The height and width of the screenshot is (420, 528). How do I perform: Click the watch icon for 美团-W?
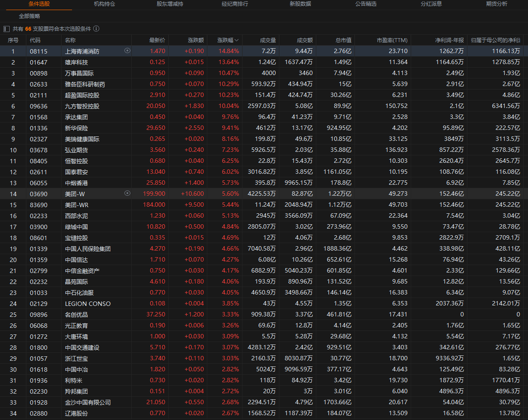(127, 193)
